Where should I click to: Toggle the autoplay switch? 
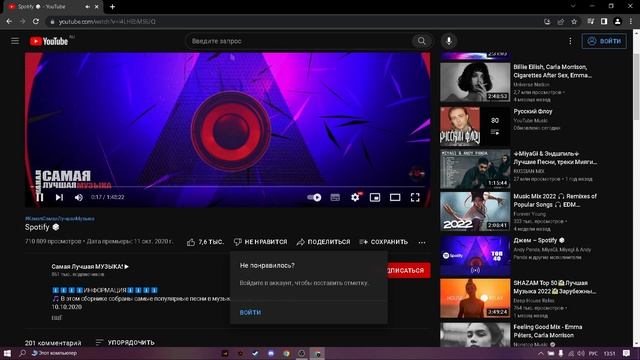pos(314,197)
